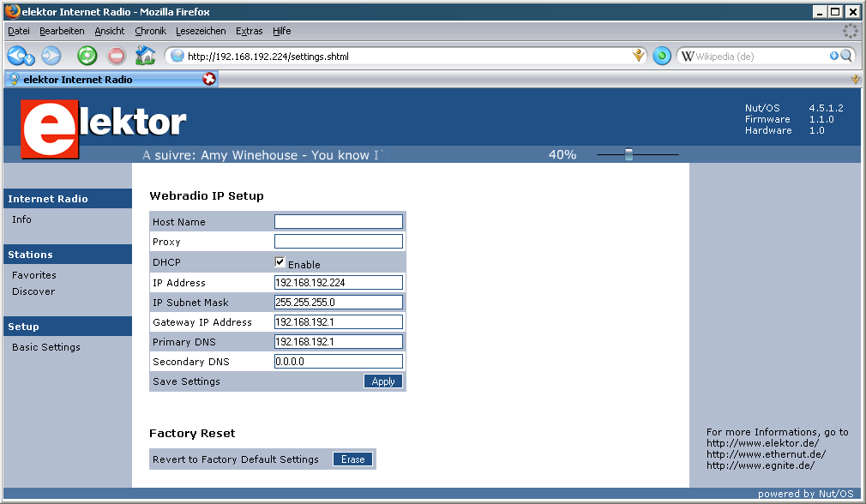Click the green Go button beside address bar
Image resolution: width=866 pixels, height=504 pixels.
[x=662, y=56]
